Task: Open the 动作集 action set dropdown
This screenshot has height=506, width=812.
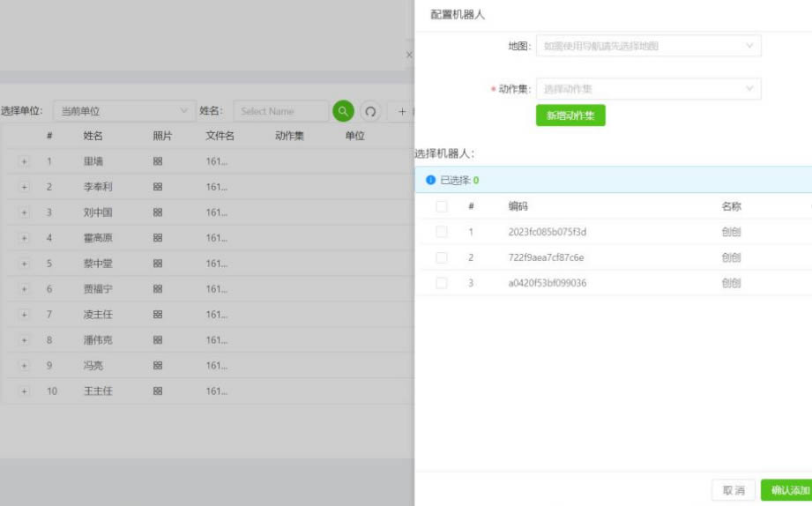Action: 648,89
